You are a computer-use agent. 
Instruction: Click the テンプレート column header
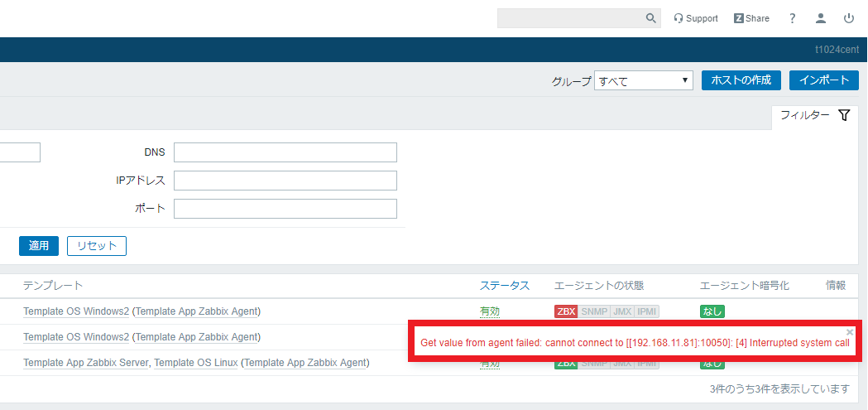point(53,286)
